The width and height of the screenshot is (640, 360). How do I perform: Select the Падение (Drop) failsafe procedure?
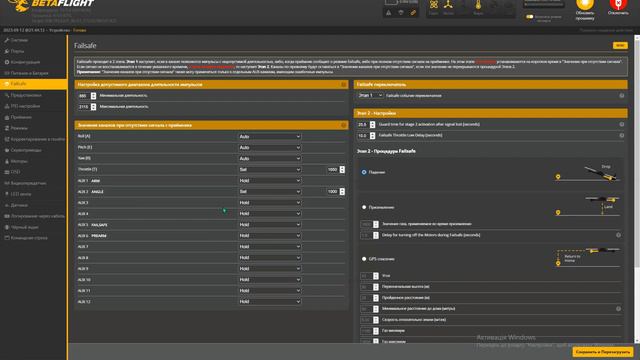tap(364, 172)
